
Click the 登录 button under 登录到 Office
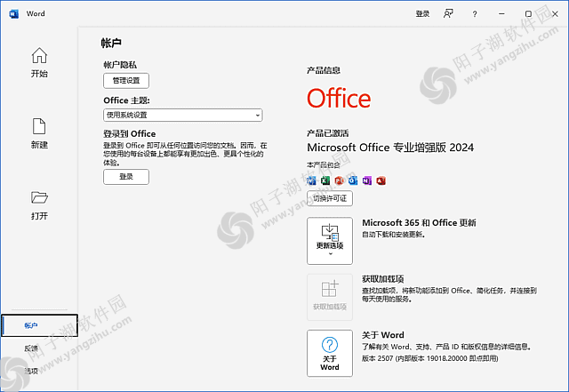tap(126, 177)
